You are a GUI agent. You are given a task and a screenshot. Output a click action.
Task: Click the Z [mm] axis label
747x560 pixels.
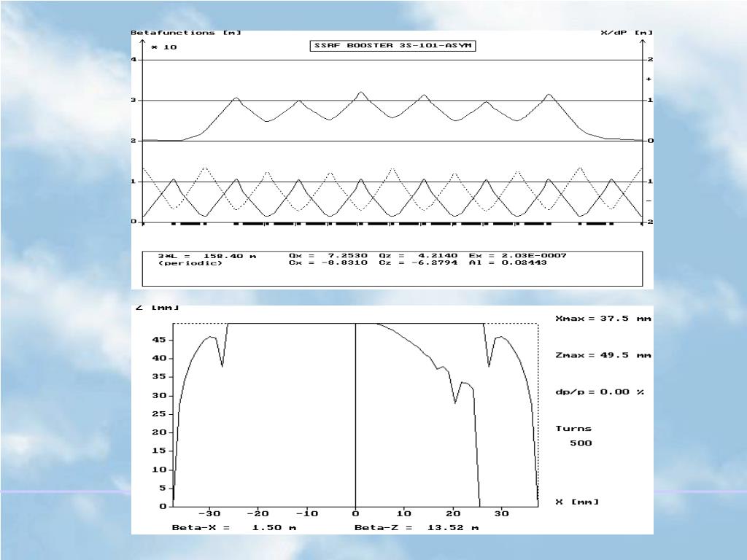click(x=157, y=308)
